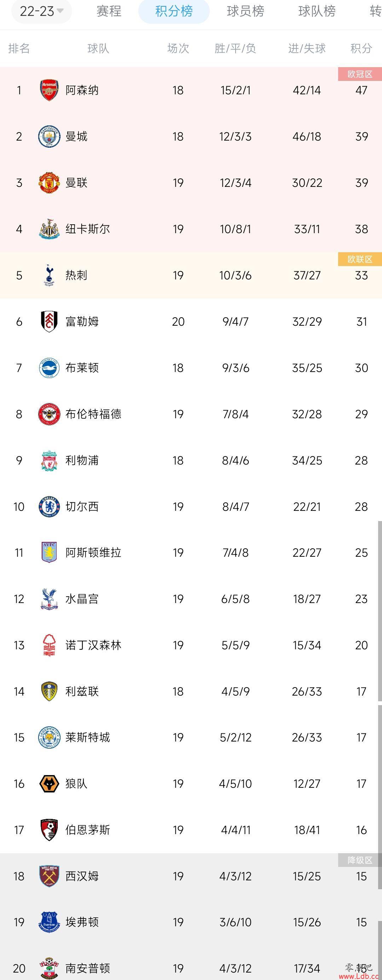
Task: Tap the Liverpool club crest
Action: tap(49, 460)
